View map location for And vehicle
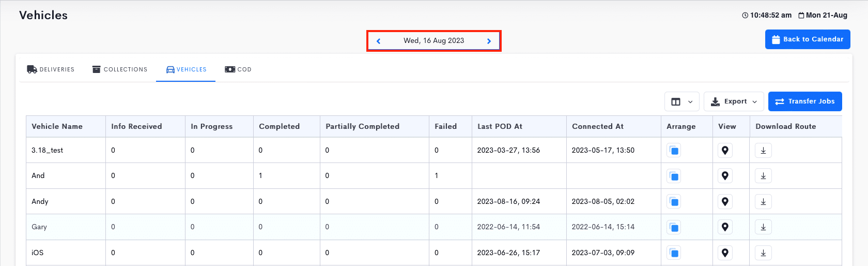 [x=725, y=176]
